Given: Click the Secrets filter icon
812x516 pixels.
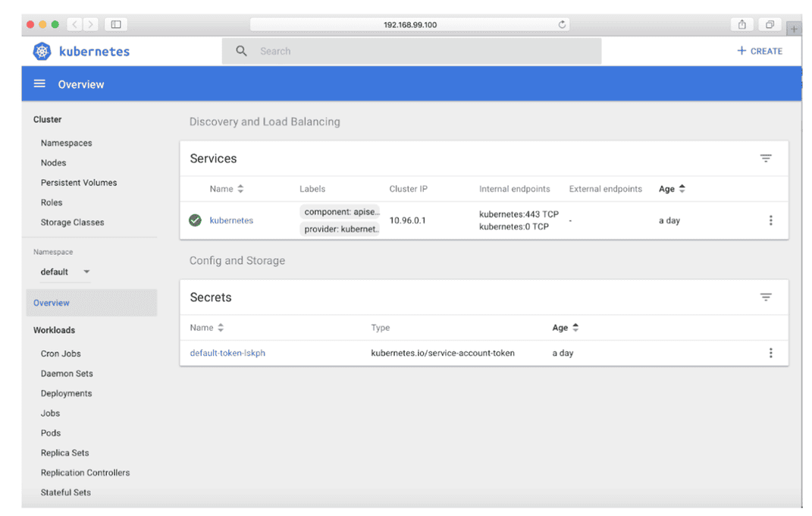Looking at the screenshot, I should pyautogui.click(x=766, y=297).
